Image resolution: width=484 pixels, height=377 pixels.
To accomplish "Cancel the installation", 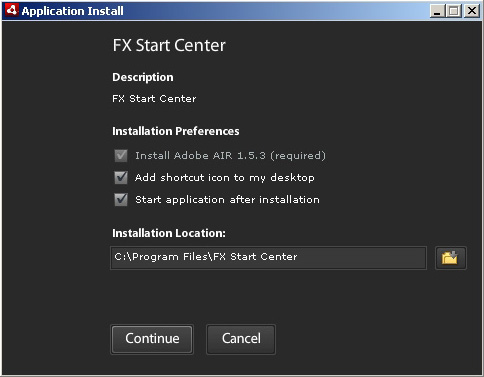I will 241,339.
